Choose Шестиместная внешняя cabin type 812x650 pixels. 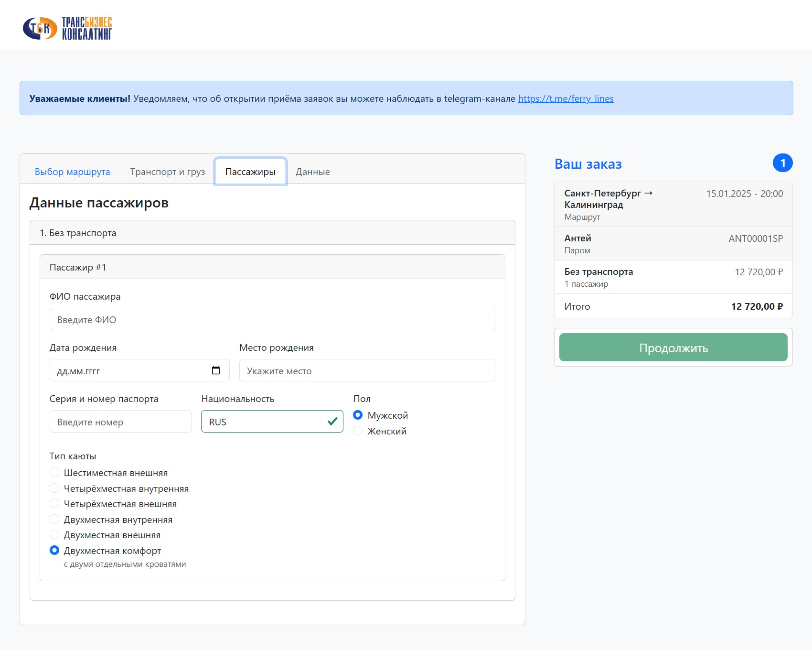[x=54, y=472]
